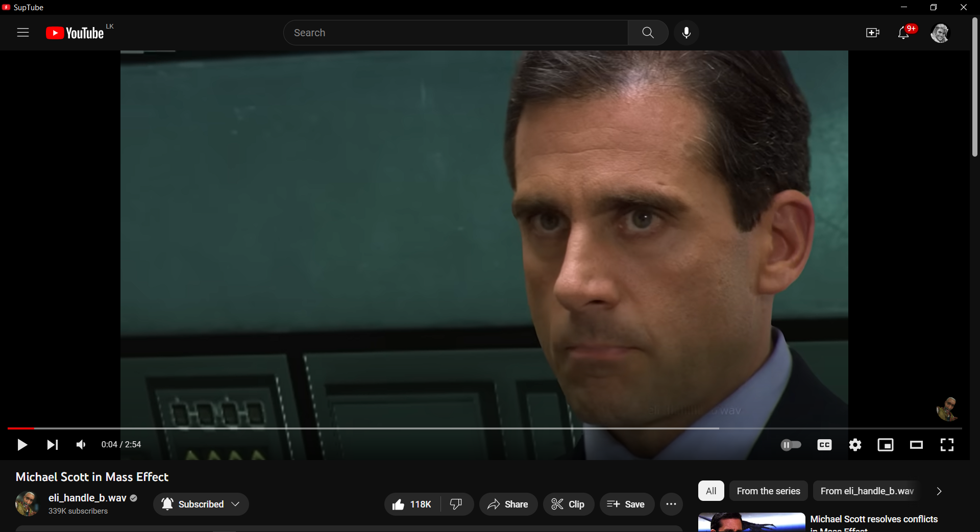Viewport: 980px width, 532px height.
Task: Enter full screen mode
Action: (x=947, y=445)
